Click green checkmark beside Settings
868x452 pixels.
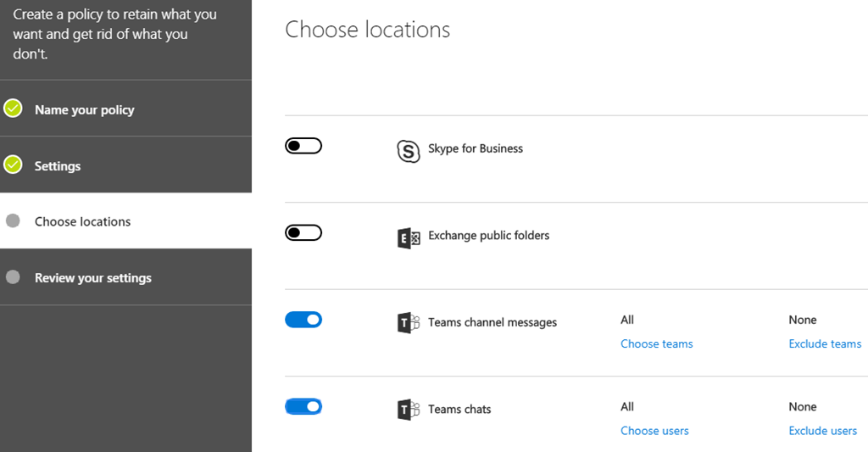13,165
